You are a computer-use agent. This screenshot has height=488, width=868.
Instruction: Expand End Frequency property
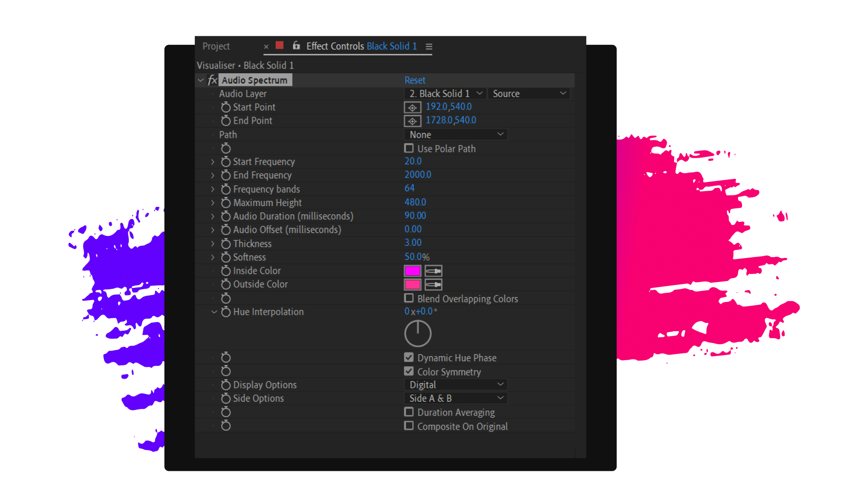(212, 175)
